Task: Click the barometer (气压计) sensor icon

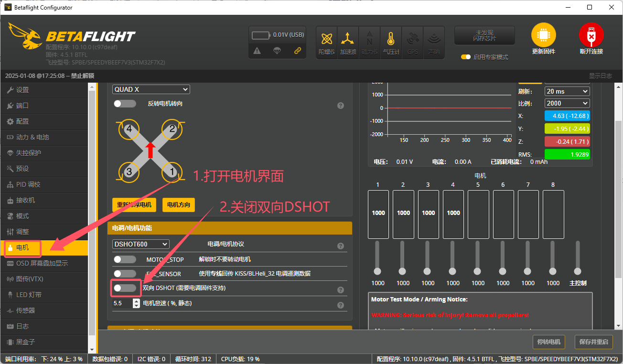Action: (x=391, y=43)
